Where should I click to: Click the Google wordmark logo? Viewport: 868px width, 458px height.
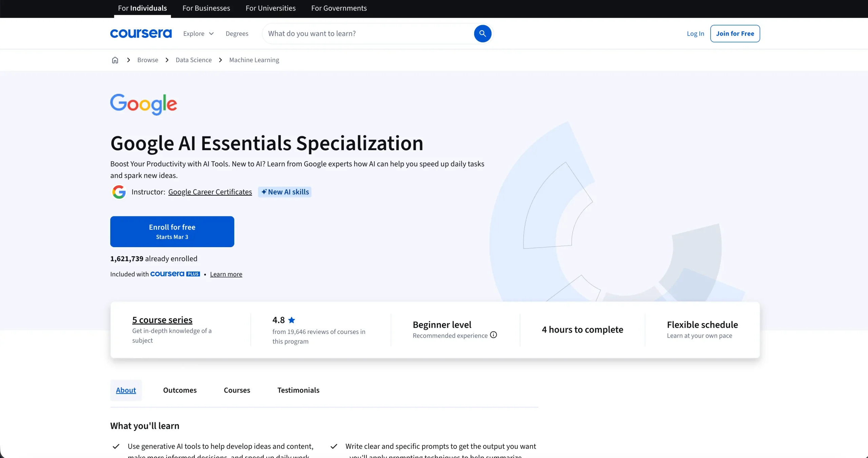143,104
